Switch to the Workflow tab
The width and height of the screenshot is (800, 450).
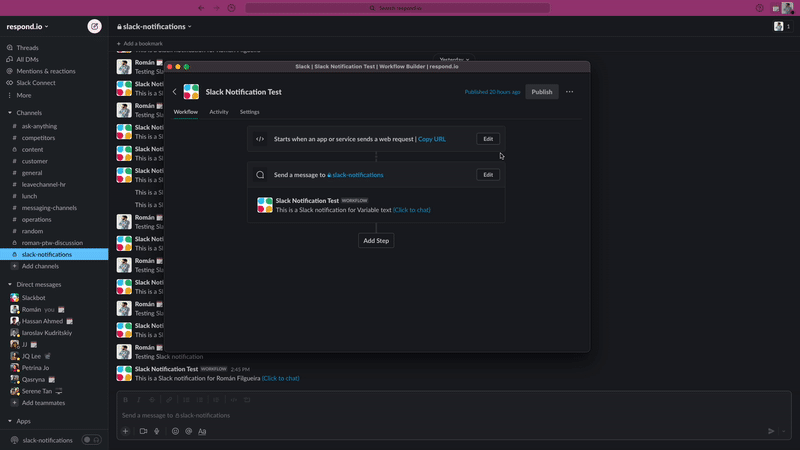[186, 112]
